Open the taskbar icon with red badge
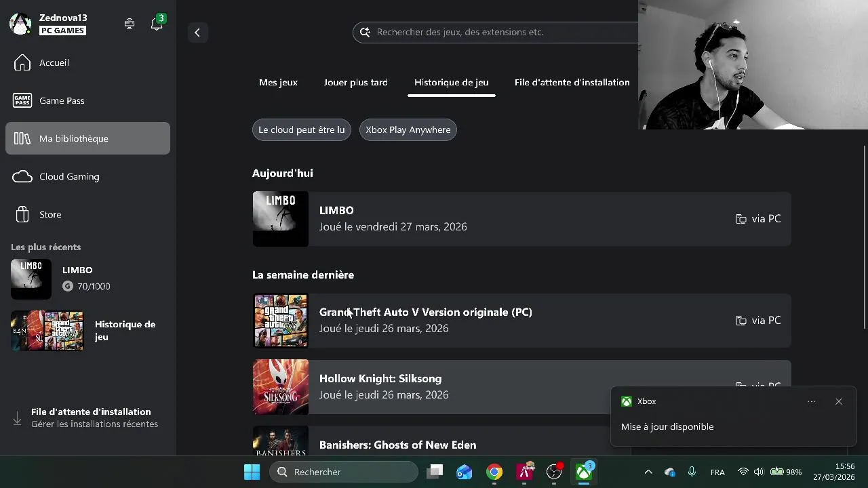 [x=554, y=472]
